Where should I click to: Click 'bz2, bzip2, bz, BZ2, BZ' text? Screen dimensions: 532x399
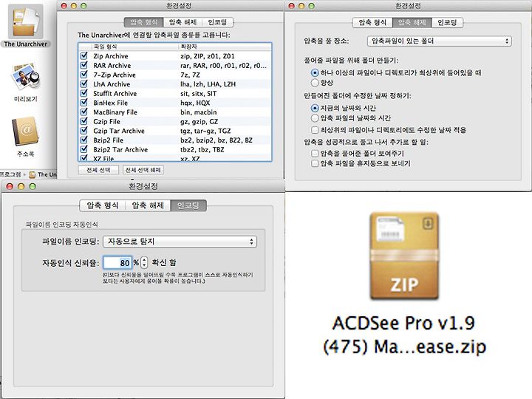click(x=216, y=140)
